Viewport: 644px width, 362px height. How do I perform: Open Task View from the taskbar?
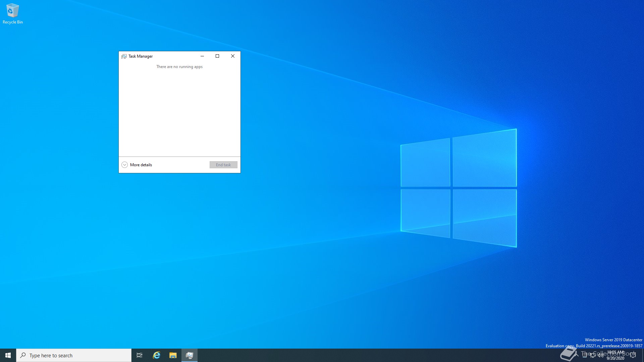140,355
